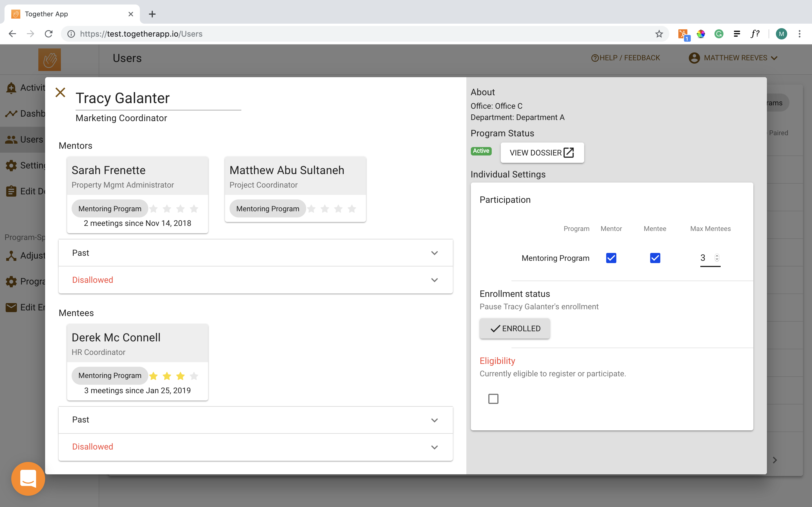Uncheck the Mentee participation checkbox
812x507 pixels.
pos(655,258)
